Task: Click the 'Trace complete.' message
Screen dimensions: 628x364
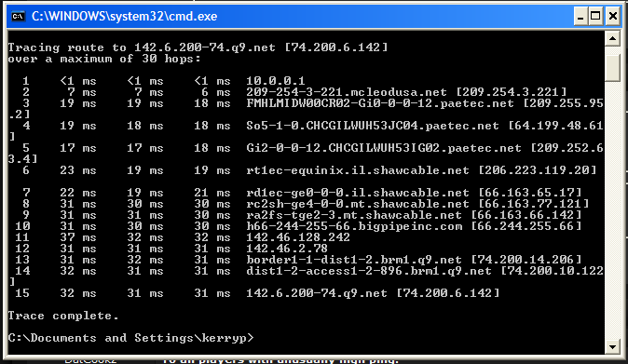Action: [63, 317]
